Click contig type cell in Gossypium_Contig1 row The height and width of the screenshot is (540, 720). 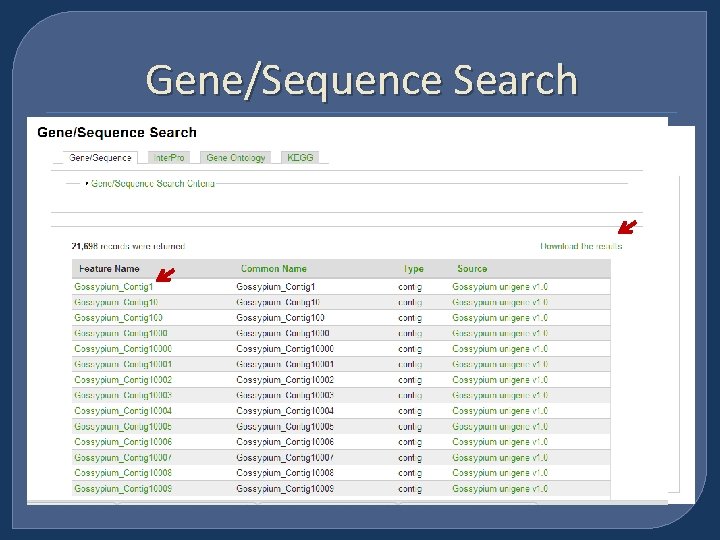410,287
